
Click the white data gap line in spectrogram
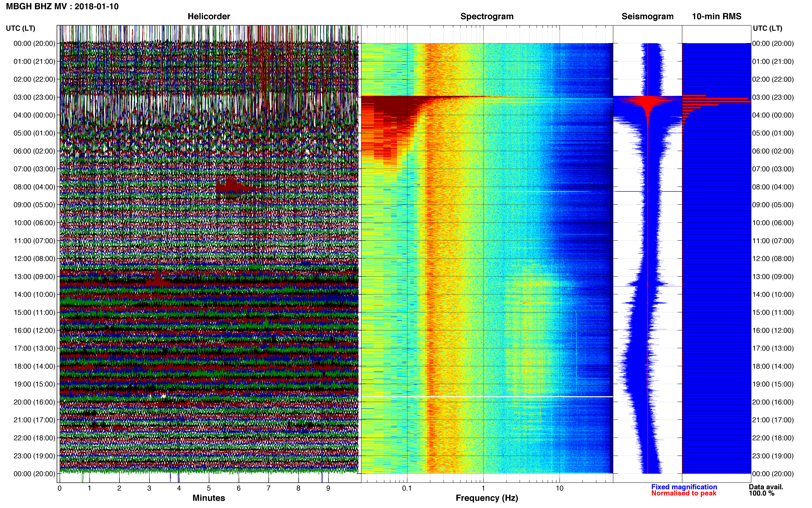(487, 397)
